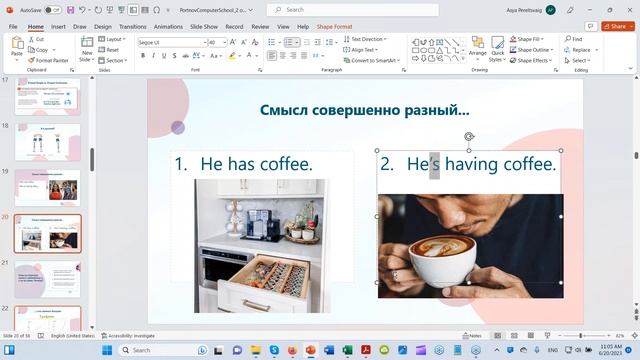The height and width of the screenshot is (360, 640).
Task: Expand Layout dropdown
Action: pos(112,39)
